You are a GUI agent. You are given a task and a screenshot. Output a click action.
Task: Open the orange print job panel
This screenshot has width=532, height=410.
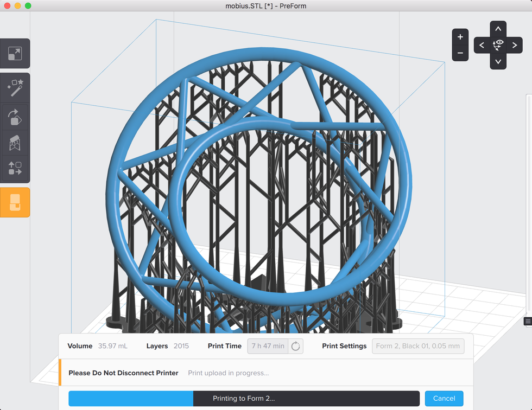click(15, 202)
